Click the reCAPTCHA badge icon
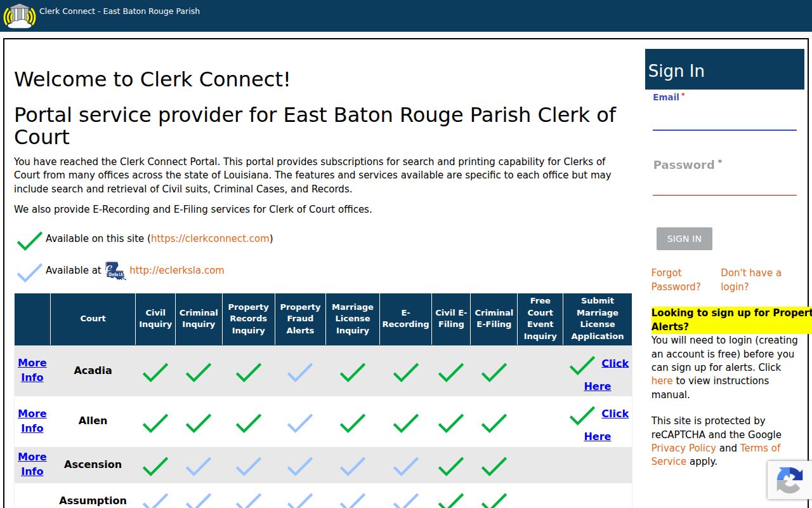 (790, 480)
